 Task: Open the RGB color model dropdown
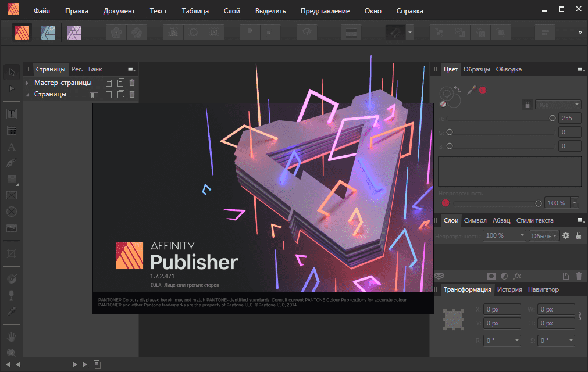(558, 105)
